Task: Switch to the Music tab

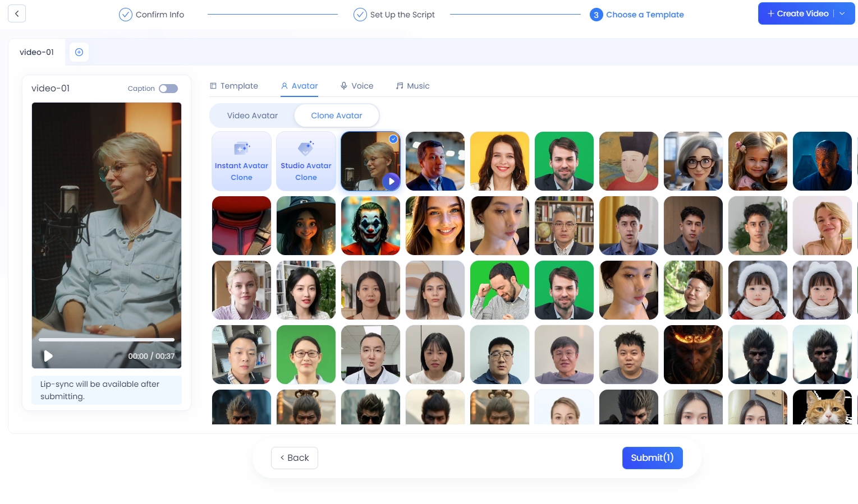Action: (413, 86)
